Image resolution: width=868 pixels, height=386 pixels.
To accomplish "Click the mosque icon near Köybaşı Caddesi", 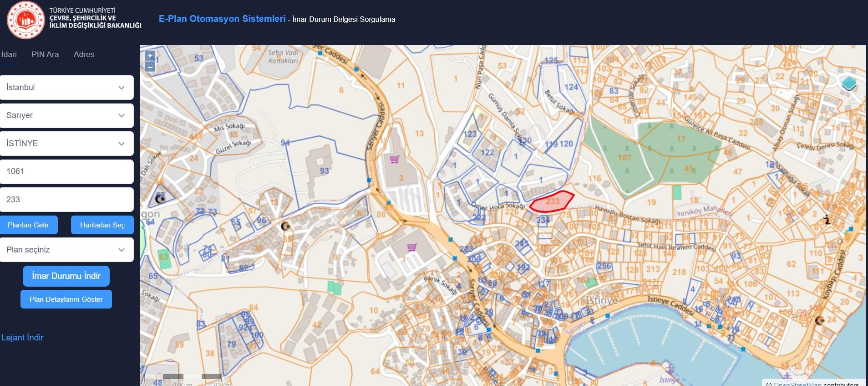I will pyautogui.click(x=820, y=321).
